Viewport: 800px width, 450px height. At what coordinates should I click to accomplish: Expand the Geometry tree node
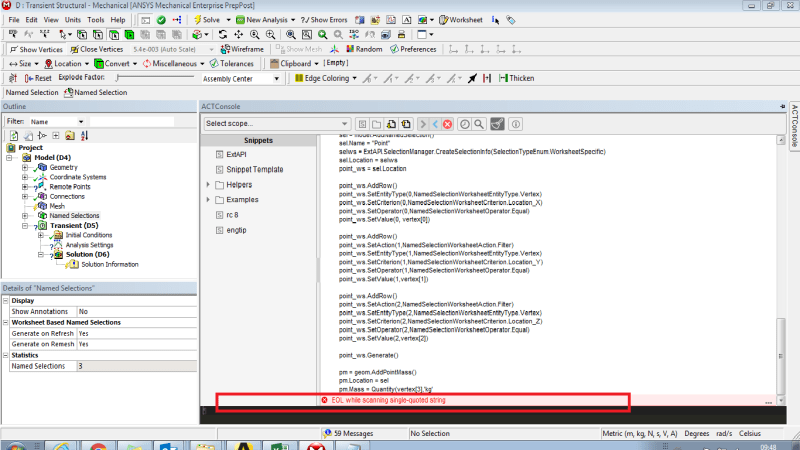point(25,167)
